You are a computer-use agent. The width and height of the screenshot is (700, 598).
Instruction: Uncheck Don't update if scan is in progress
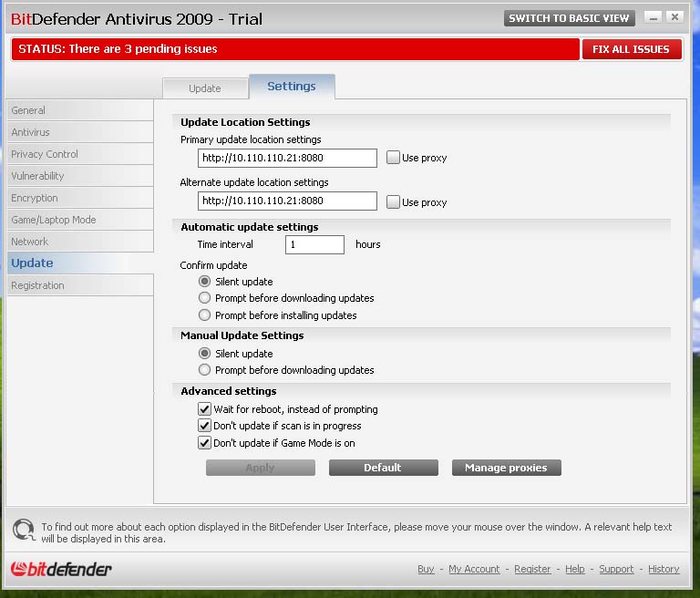pyautogui.click(x=204, y=426)
